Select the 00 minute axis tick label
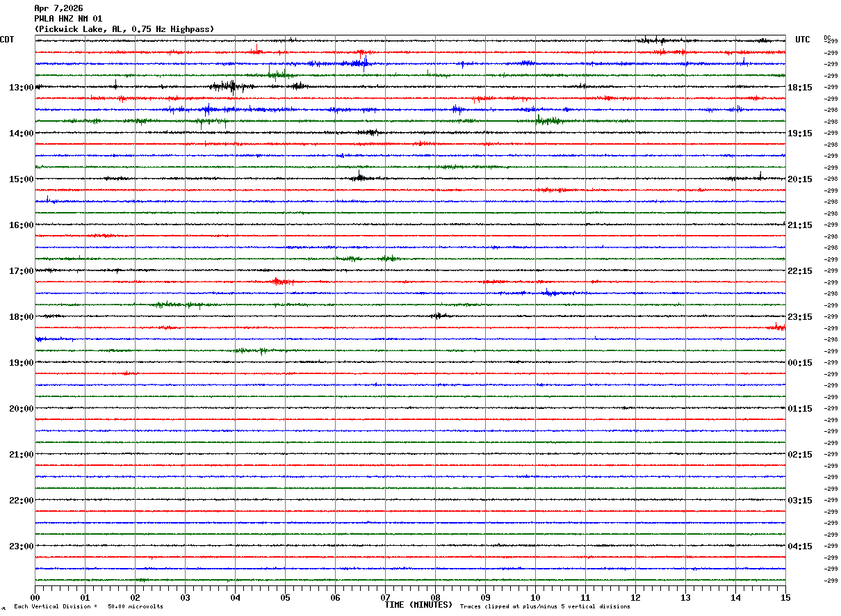This screenshot has width=841, height=616. tap(35, 597)
